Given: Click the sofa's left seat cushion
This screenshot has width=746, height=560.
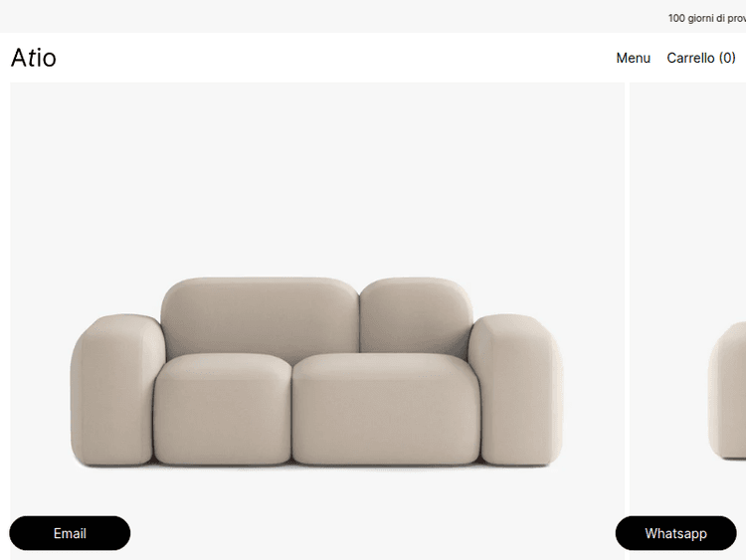Looking at the screenshot, I should click(x=222, y=409).
